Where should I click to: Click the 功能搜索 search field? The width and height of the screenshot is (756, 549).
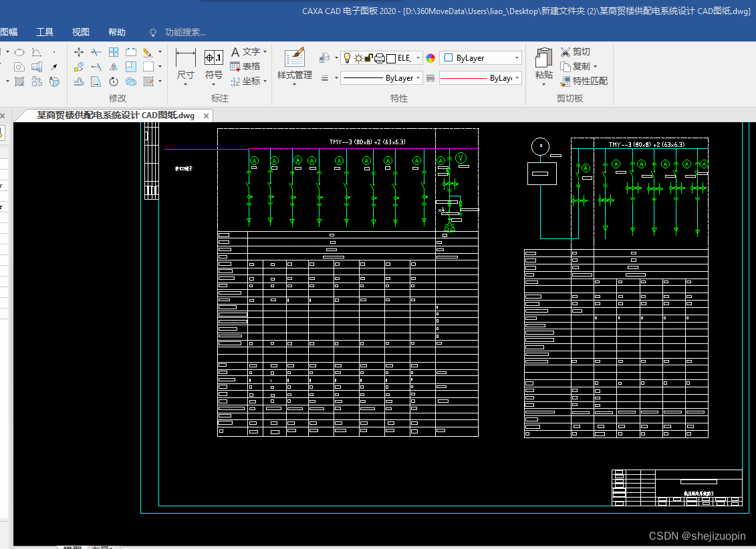185,32
